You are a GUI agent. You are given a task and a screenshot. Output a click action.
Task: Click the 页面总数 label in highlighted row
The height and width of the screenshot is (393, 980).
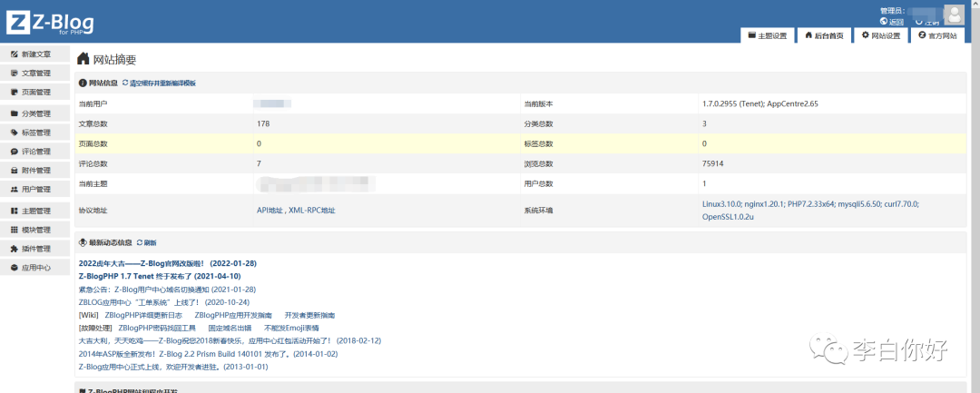[93, 143]
